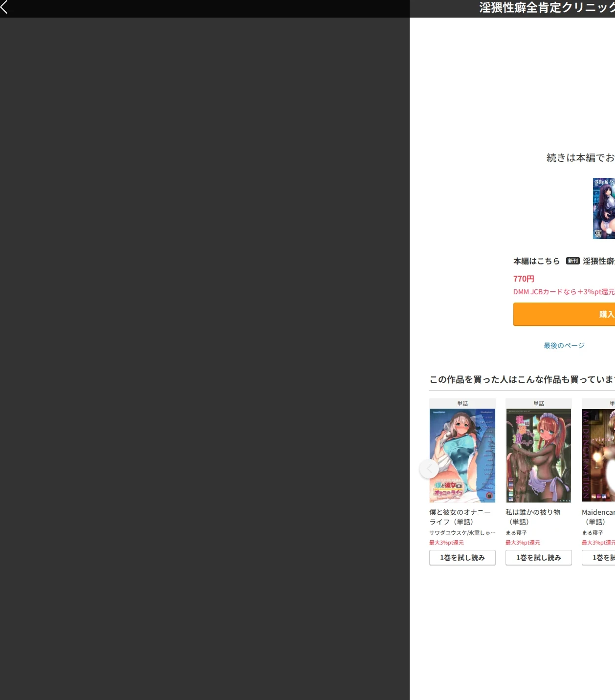Image resolution: width=615 pixels, height=700 pixels.
Task: Open cover of 私は誰かの被り物
Action: [x=539, y=456]
